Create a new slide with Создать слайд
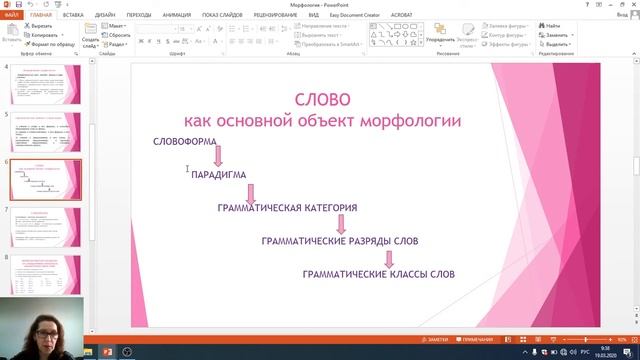 click(90, 35)
